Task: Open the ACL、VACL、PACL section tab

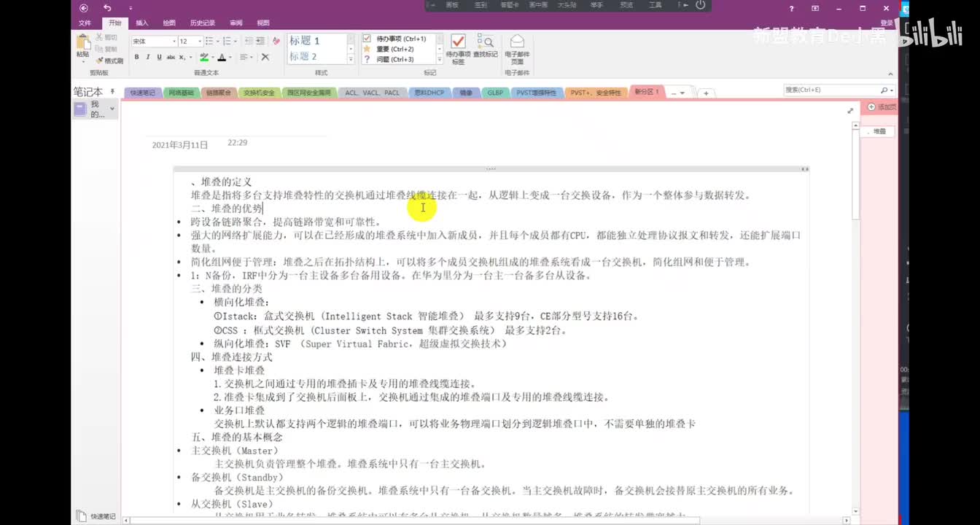Action: tap(372, 93)
